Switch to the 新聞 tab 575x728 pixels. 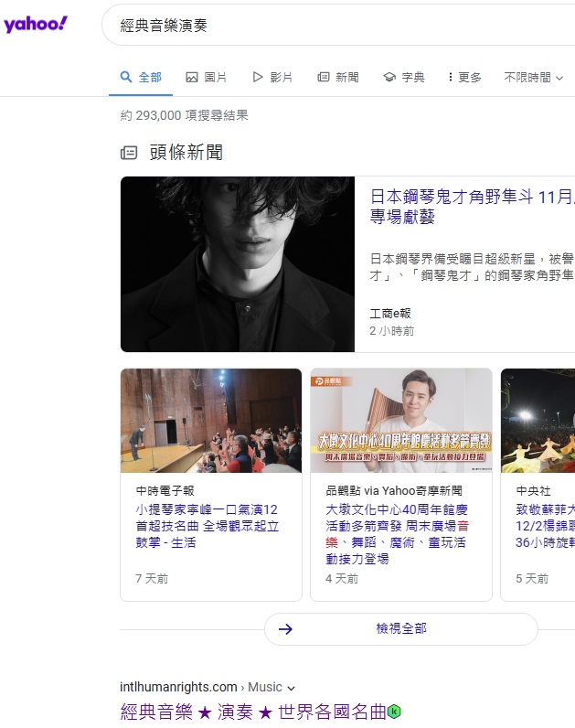pyautogui.click(x=338, y=78)
